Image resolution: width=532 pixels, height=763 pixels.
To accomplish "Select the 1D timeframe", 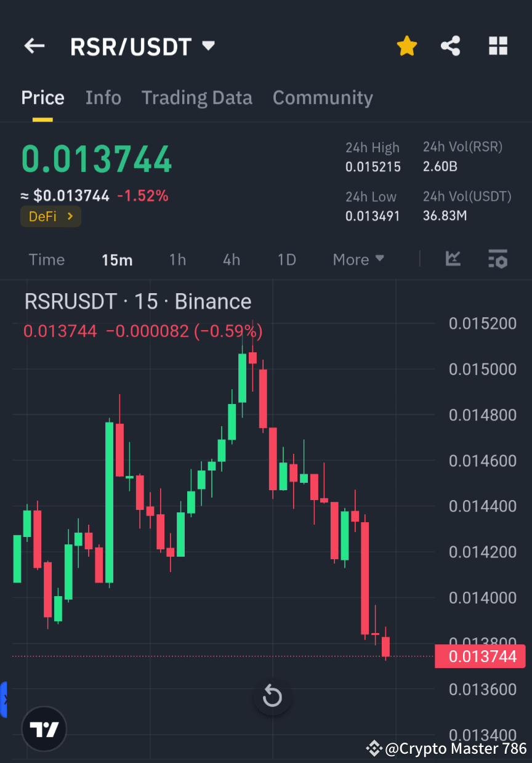I will pos(286,259).
